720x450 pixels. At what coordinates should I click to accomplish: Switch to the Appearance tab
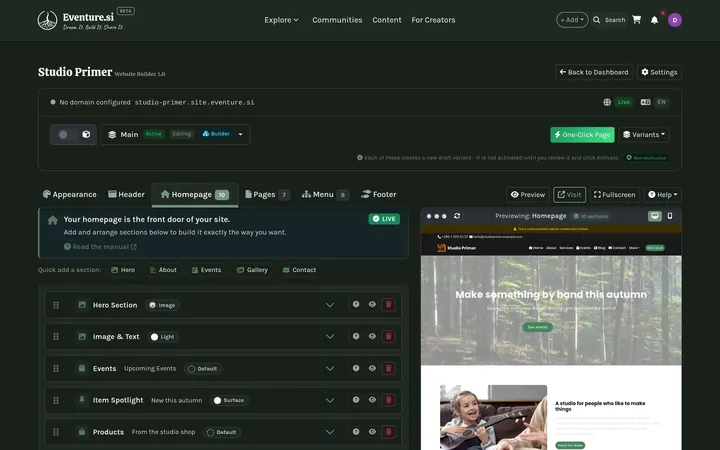coord(69,194)
